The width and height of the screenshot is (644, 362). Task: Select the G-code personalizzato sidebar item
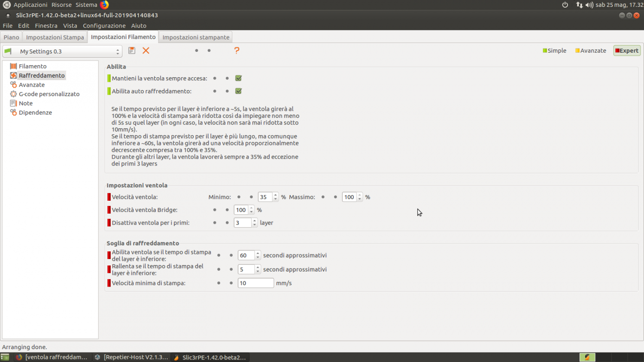[x=49, y=94]
